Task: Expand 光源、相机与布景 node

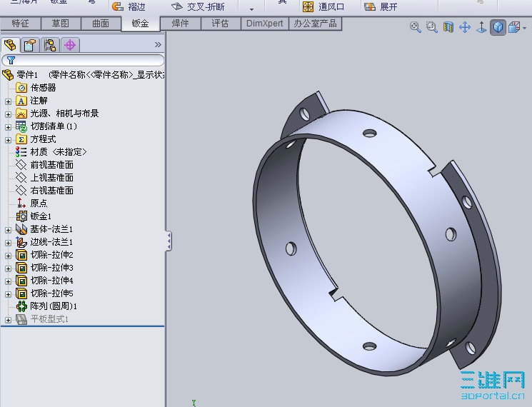Action: coord(8,114)
